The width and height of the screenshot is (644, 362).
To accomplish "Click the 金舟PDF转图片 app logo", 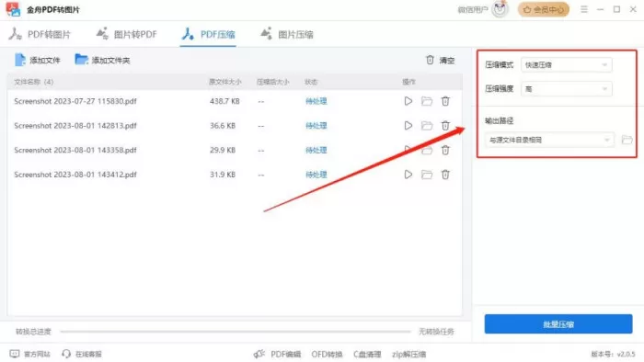I will [x=13, y=9].
